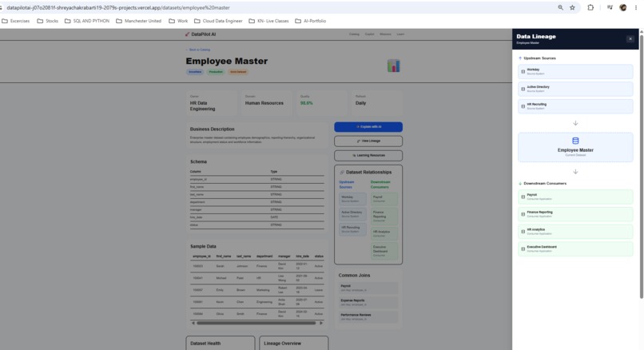Click the Lineage Overview card
Screen dimensions: 644x350
click(x=294, y=343)
